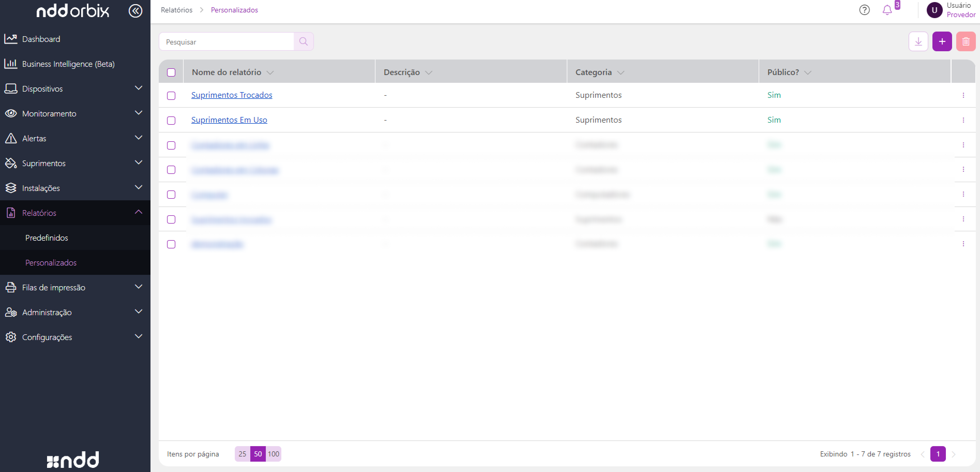Expand the Alertas menu chevron

(139, 137)
